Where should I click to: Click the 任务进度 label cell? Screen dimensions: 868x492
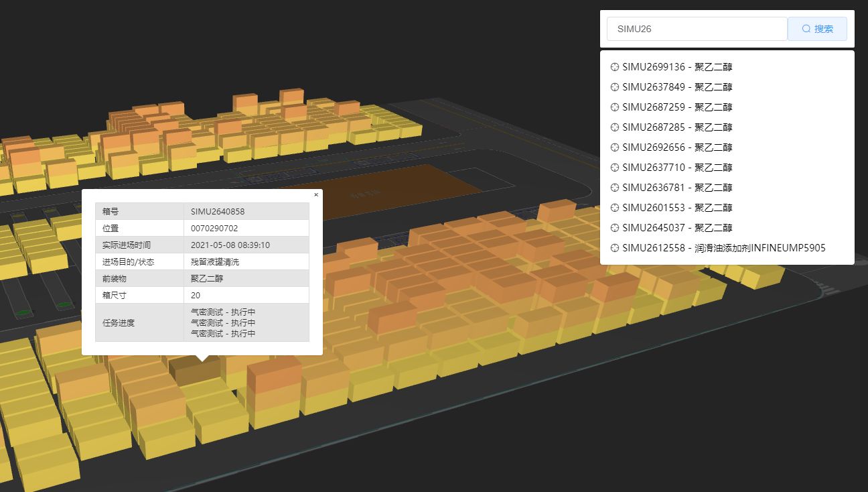coord(139,322)
